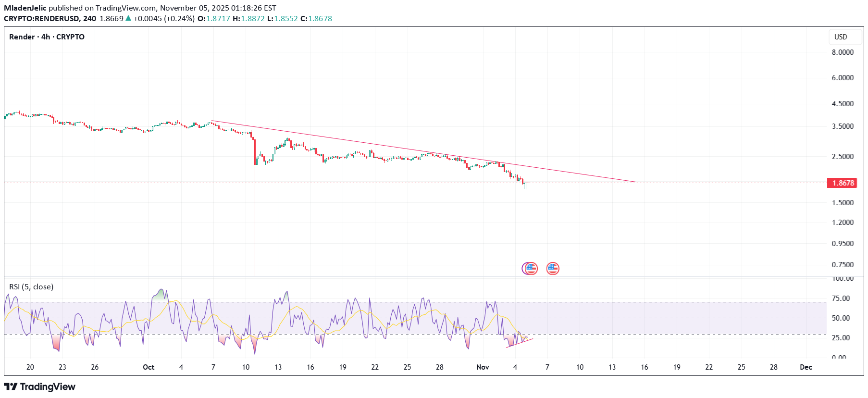Viewport: 868px width, 398px height.
Task: Click the 8.0000 price scale label
Action: 843,52
